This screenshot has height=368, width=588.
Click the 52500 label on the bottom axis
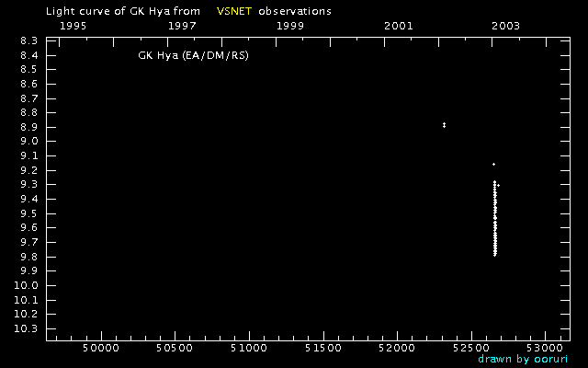[471, 348]
